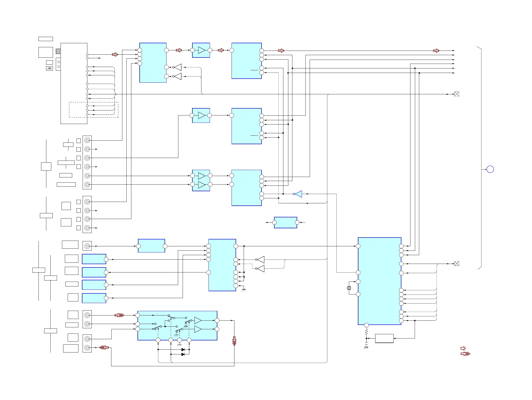
Task: Click the cyan switch block with internal amplifiers
Action: pyautogui.click(x=177, y=325)
